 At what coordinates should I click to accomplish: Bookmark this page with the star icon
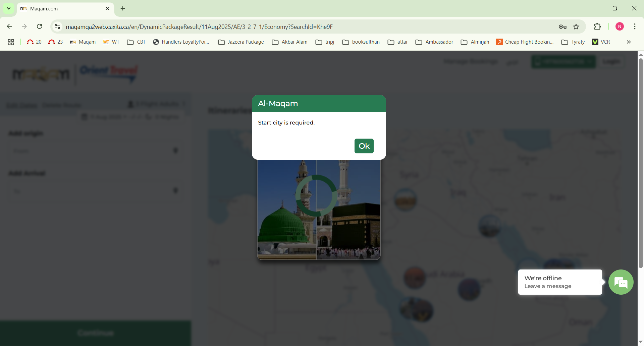tap(576, 27)
